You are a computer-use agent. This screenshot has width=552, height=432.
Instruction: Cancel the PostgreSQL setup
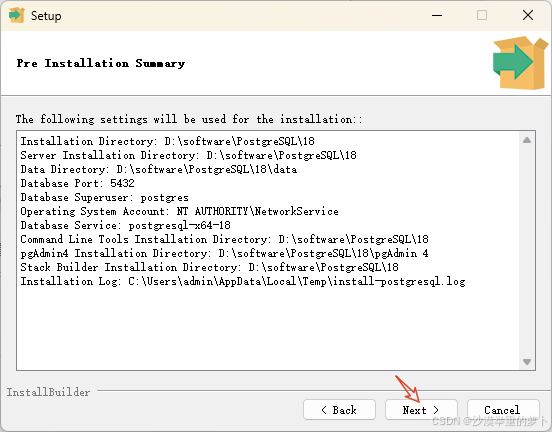tap(503, 409)
